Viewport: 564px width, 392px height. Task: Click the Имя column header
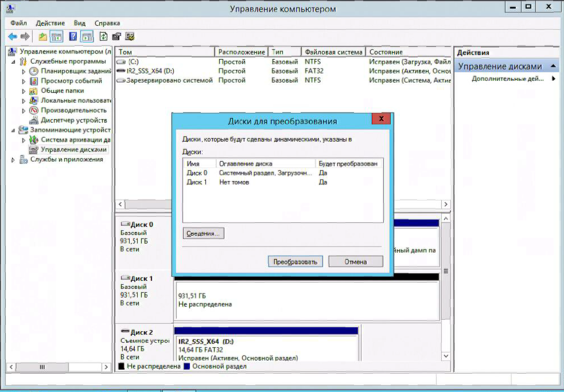(x=200, y=163)
